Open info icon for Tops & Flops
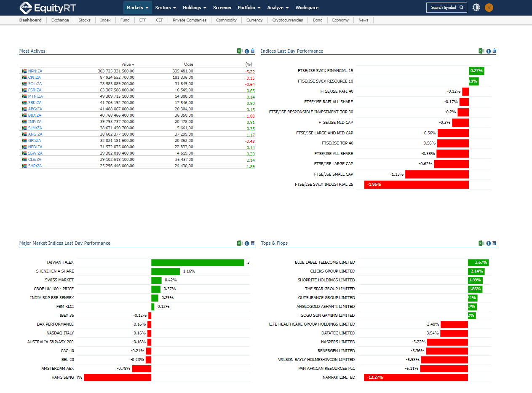Viewport: 532px width, 393px height. tap(489, 243)
